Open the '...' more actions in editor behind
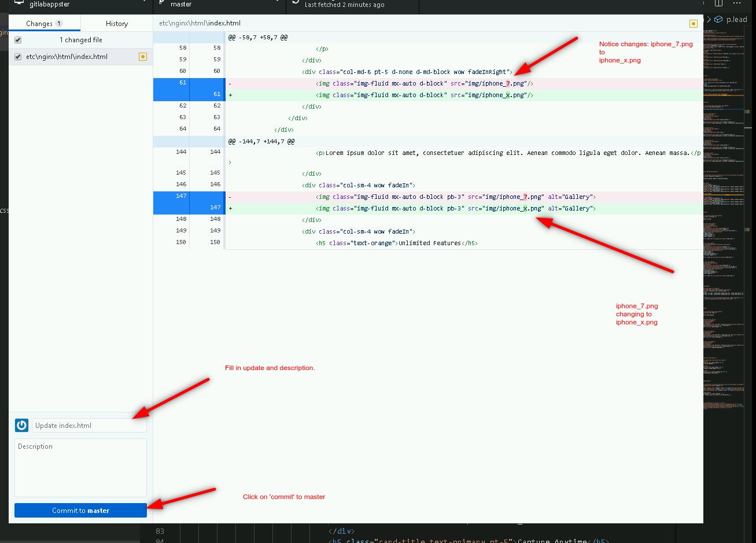 click(737, 3)
